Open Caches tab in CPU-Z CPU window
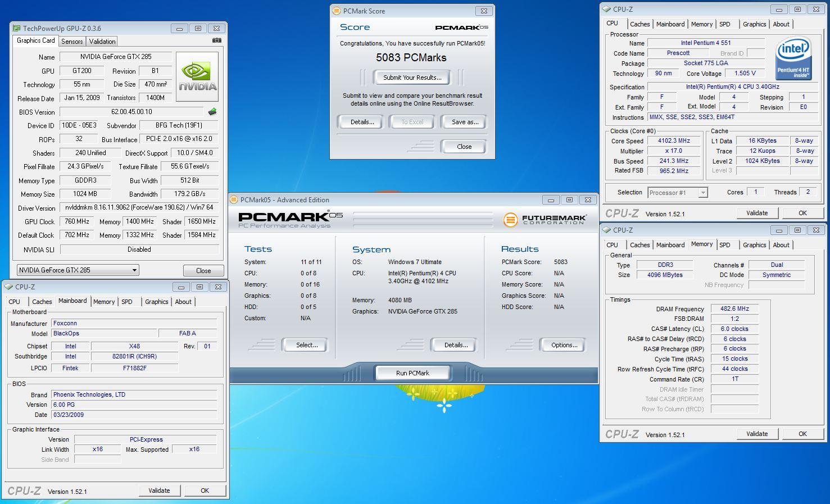 point(639,24)
